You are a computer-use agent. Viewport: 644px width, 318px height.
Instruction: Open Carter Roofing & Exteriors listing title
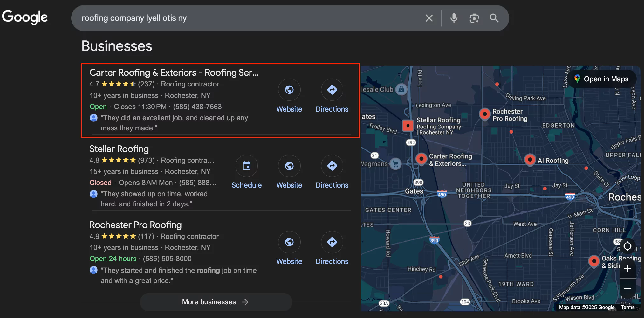click(x=174, y=73)
